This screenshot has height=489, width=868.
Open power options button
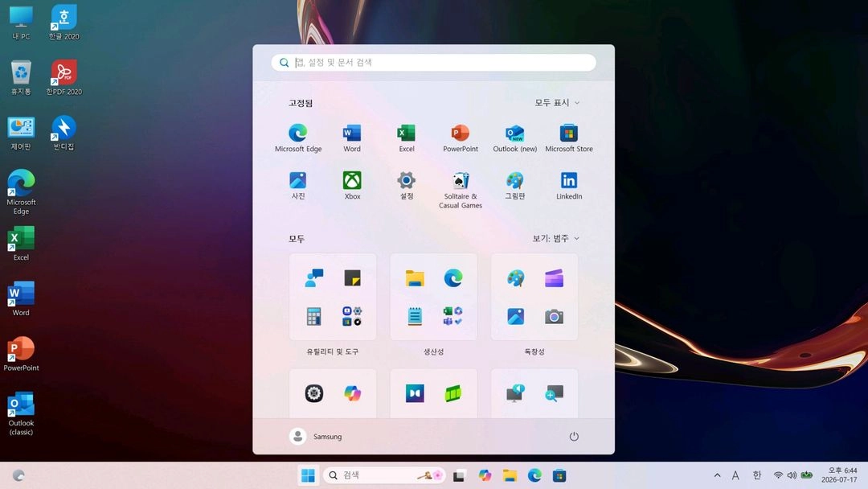[x=574, y=437]
